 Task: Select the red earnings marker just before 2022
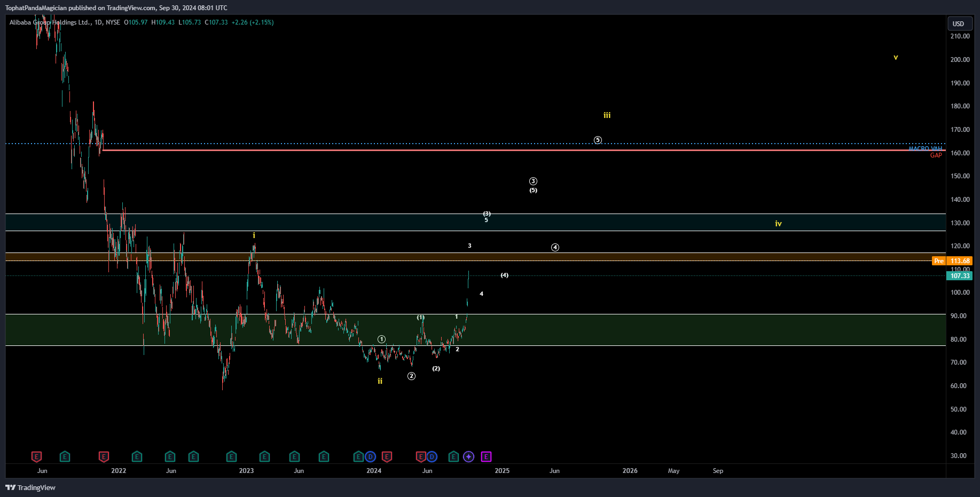[104, 456]
